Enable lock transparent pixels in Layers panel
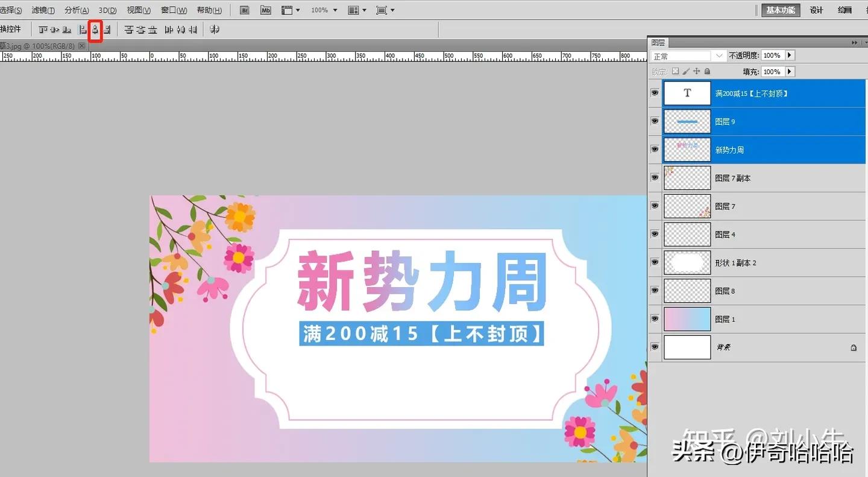Screen dimensions: 868x477 click(675, 71)
